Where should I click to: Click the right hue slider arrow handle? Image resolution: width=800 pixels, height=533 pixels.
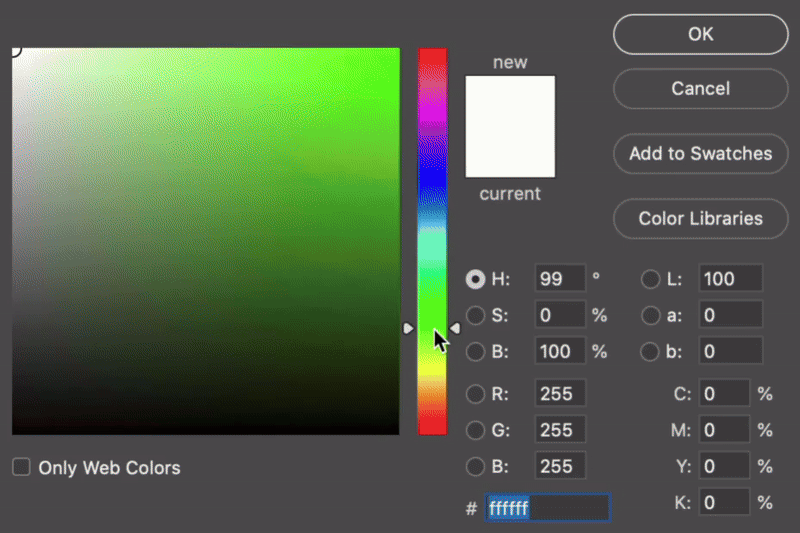455,328
